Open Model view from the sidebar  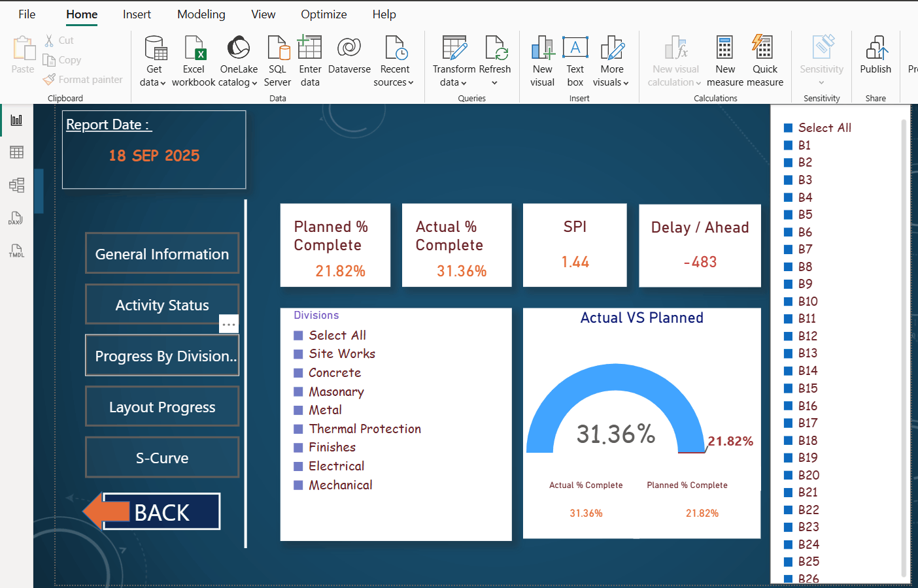click(16, 184)
